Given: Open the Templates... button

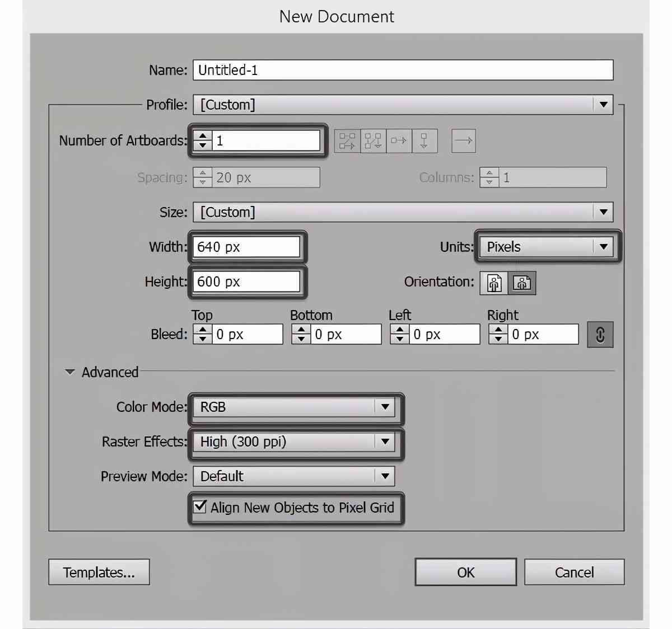Looking at the screenshot, I should 99,572.
